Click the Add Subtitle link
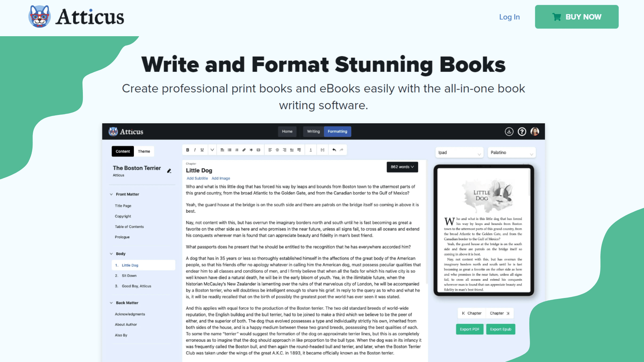The image size is (644, 362). (197, 178)
